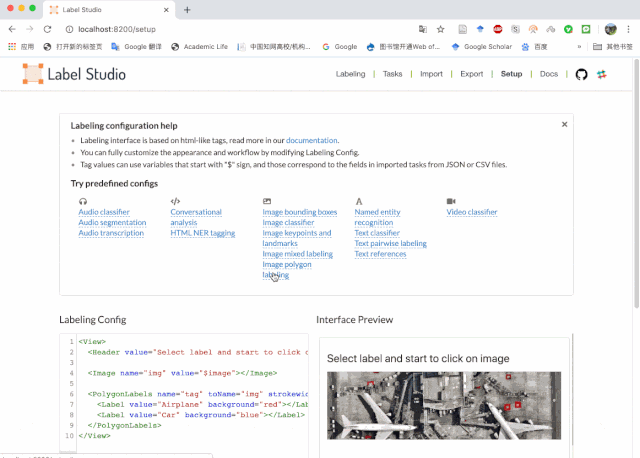This screenshot has height=458, width=640.
Task: Load the Video classifier config
Action: click(471, 212)
